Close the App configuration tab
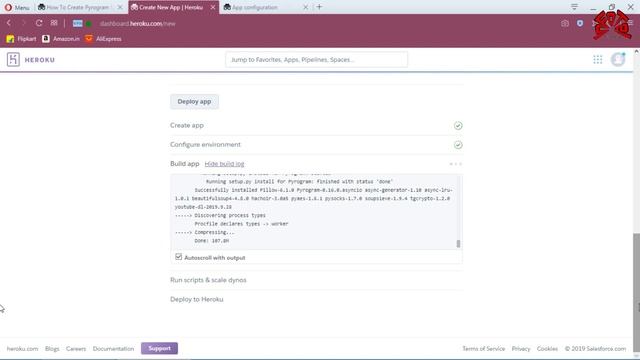The height and width of the screenshot is (360, 640). click(x=305, y=7)
